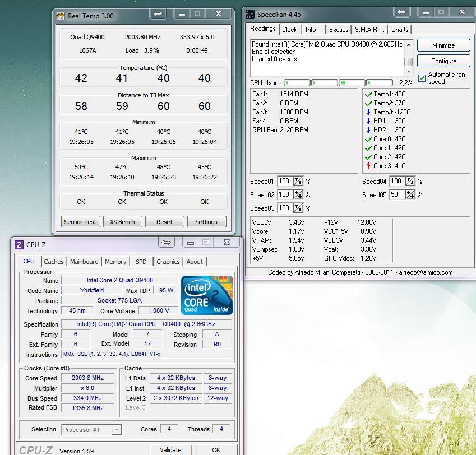Open Real Temp Settings
Viewport: 476px width, 455px height.
pos(206,222)
